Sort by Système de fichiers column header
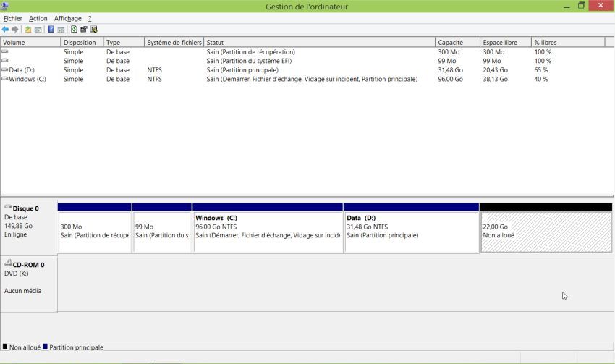615x364 pixels. pyautogui.click(x=174, y=43)
